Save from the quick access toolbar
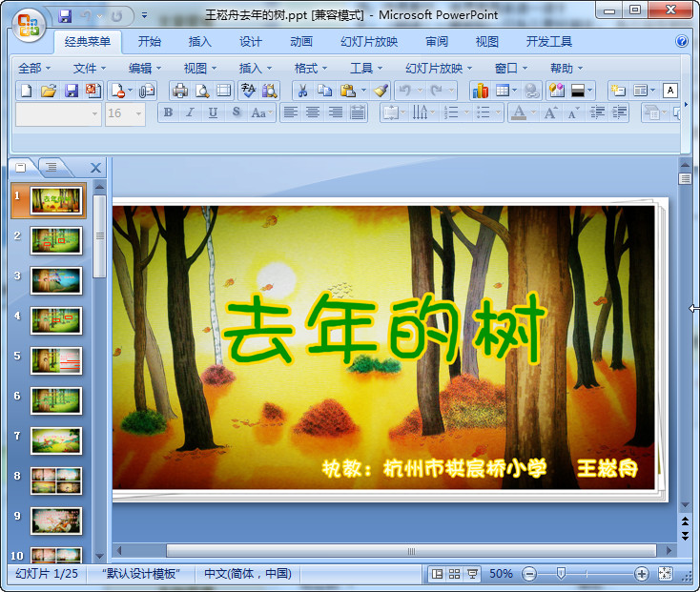700x592 pixels. pyautogui.click(x=65, y=16)
